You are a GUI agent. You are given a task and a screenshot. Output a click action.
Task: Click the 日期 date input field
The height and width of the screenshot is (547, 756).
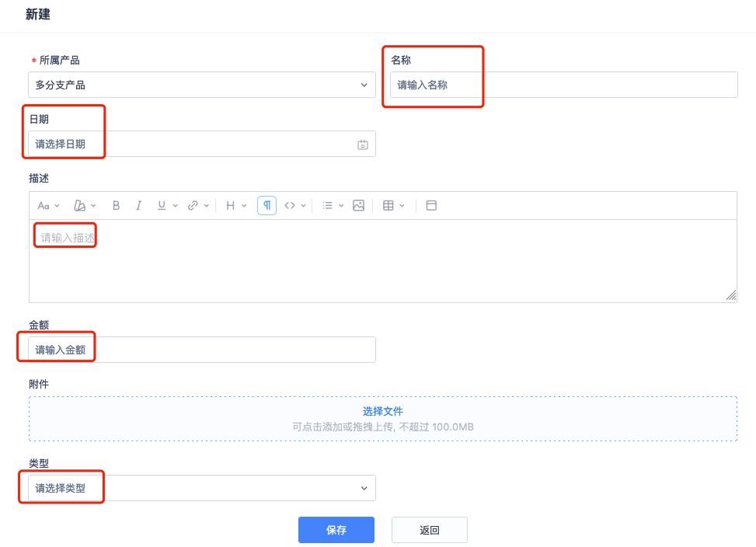[x=201, y=144]
